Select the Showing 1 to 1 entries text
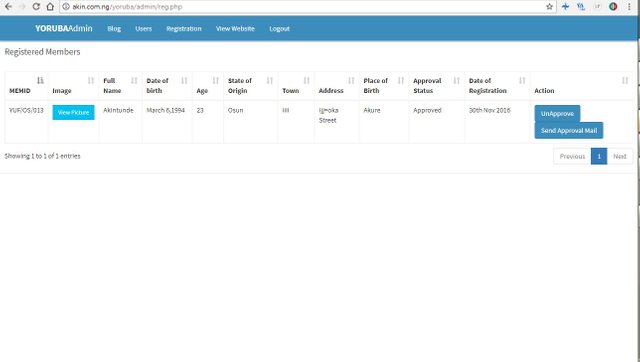 click(42, 156)
